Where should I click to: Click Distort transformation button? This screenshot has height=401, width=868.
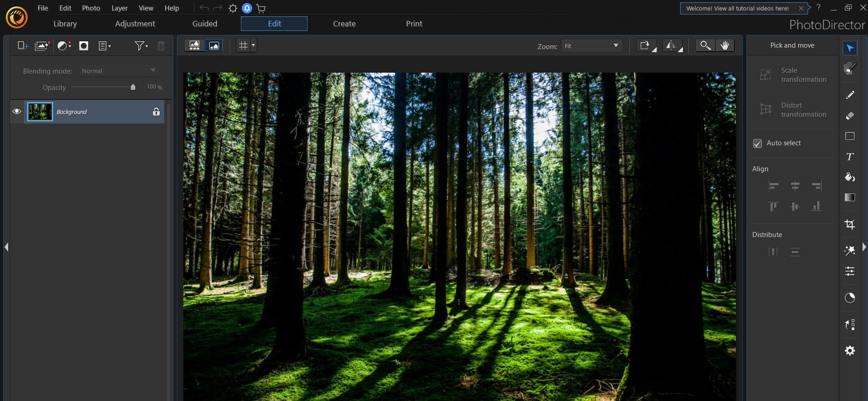pos(793,110)
